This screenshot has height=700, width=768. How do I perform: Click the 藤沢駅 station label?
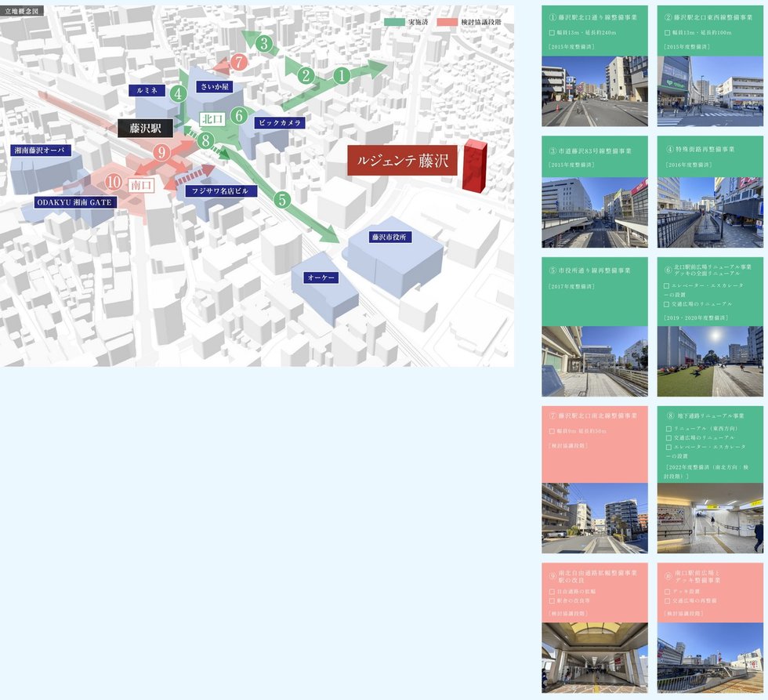[145, 128]
